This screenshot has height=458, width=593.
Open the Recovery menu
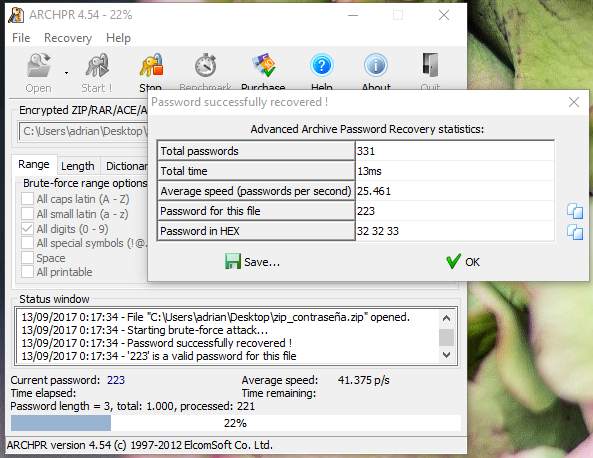[x=68, y=38]
